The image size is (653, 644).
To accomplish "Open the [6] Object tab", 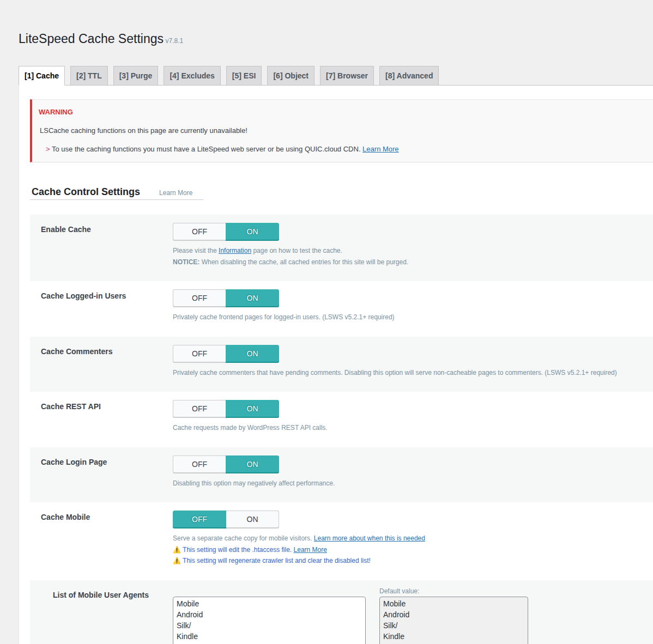I will coord(291,76).
